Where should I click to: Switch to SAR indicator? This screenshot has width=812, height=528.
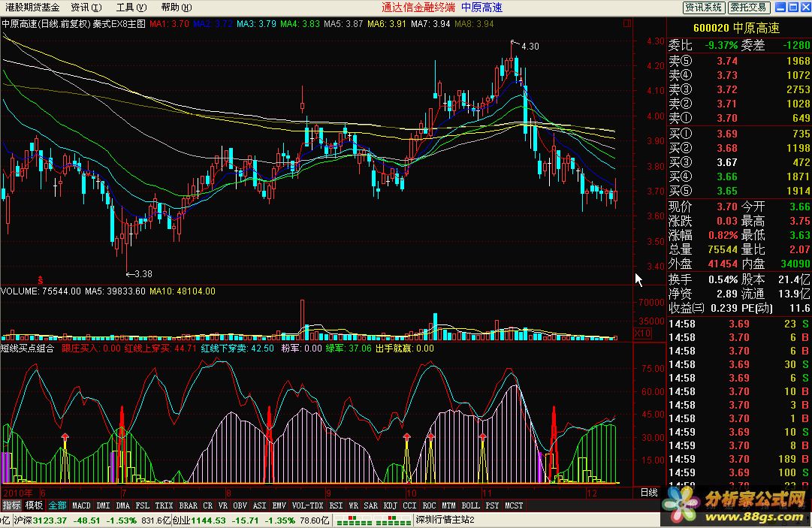[371, 505]
